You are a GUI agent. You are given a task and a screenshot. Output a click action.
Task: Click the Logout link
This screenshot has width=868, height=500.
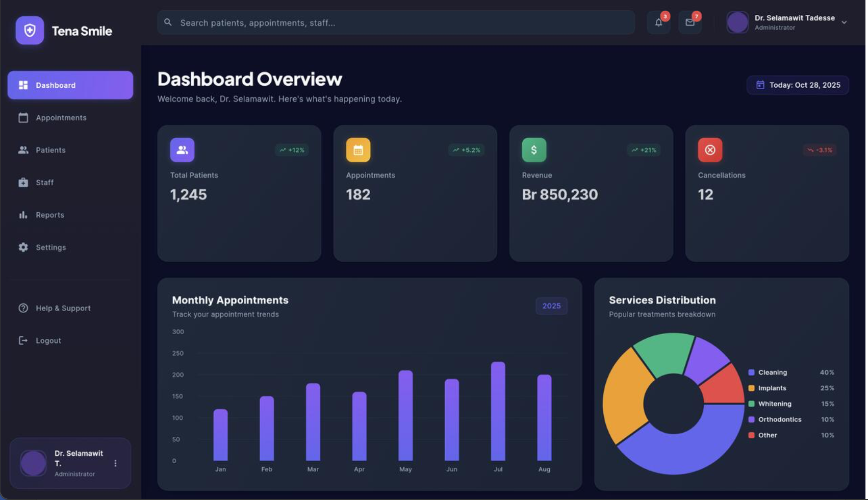[48, 341]
